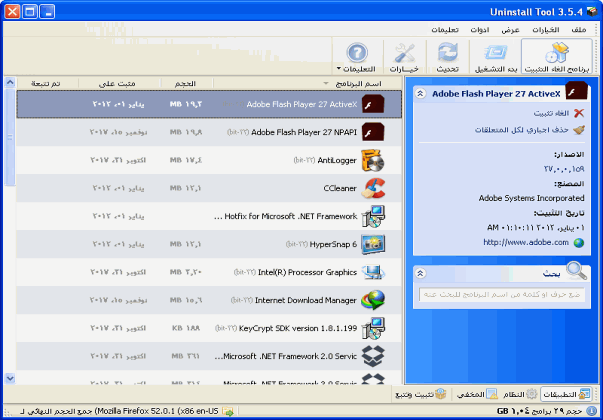
Task: Open the تعليمات (Help) menu
Action: tap(445, 30)
